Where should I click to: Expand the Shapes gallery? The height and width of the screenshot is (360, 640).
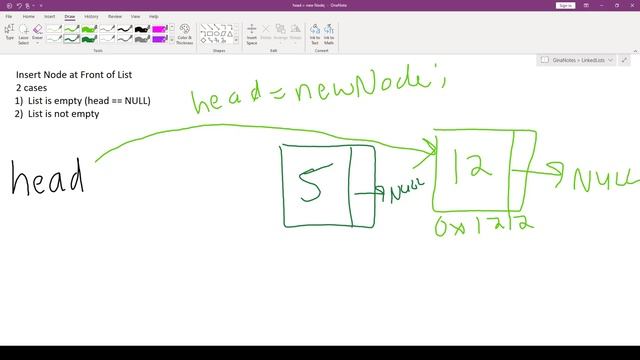click(236, 40)
